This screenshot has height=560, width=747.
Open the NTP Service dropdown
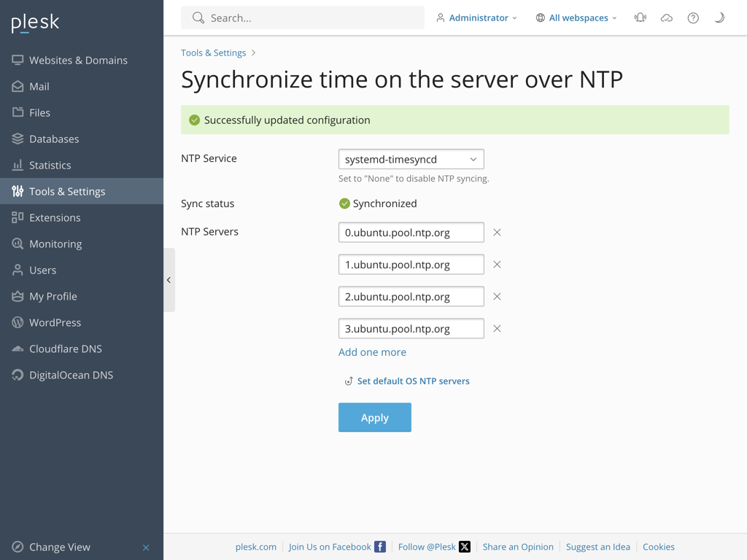pyautogui.click(x=411, y=158)
